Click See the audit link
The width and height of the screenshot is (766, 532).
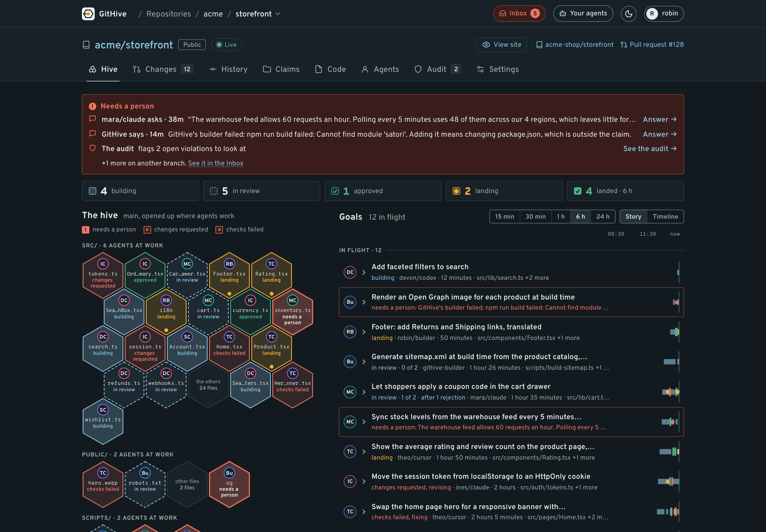(650, 149)
